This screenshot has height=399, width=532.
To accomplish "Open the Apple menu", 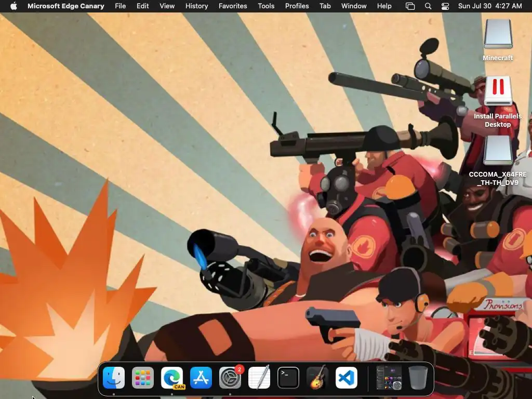I will pos(14,6).
